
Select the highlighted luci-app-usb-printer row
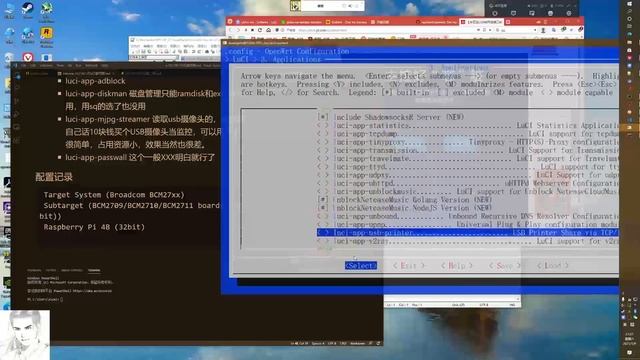[x=467, y=233]
